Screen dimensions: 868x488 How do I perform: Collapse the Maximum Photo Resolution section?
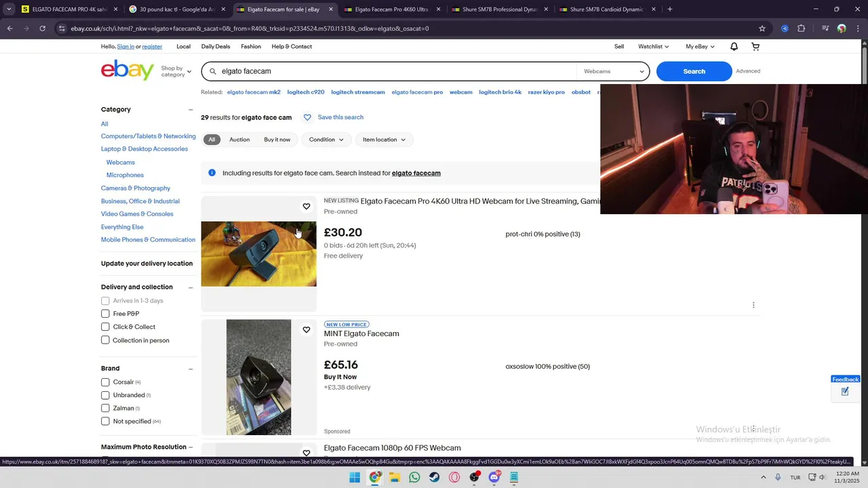[x=191, y=447]
